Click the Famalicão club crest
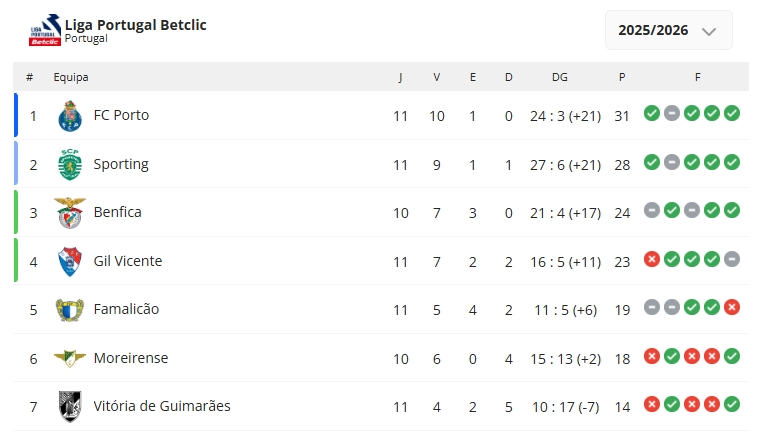The height and width of the screenshot is (432, 757). (x=69, y=310)
